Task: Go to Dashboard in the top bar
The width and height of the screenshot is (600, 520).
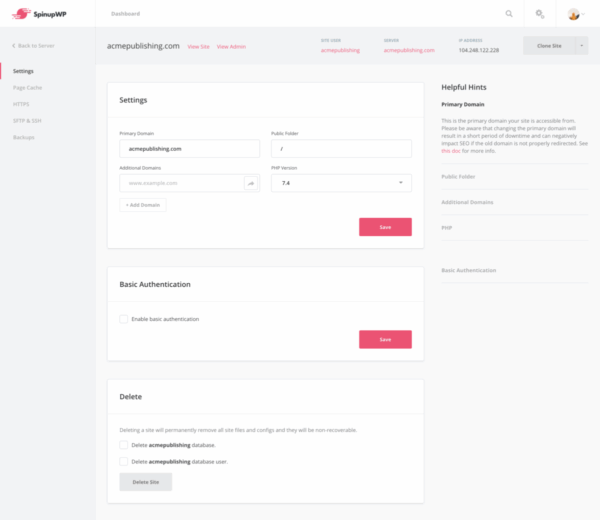Action: tap(126, 14)
